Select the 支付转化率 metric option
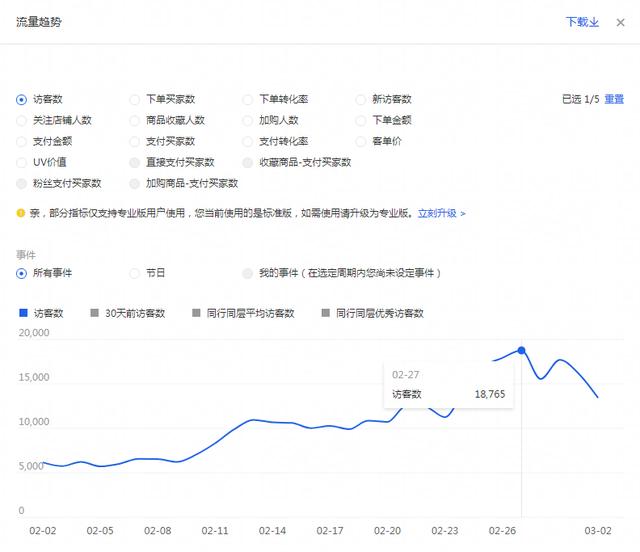 point(247,142)
